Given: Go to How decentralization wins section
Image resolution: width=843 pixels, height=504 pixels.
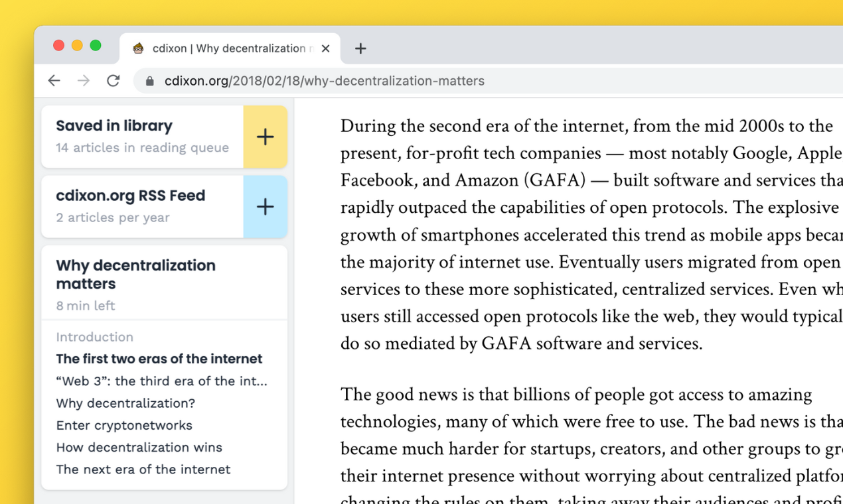Looking at the screenshot, I should 139,447.
